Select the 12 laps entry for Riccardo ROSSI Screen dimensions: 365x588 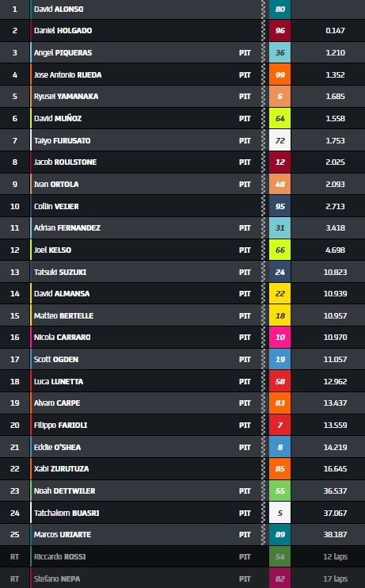(336, 556)
